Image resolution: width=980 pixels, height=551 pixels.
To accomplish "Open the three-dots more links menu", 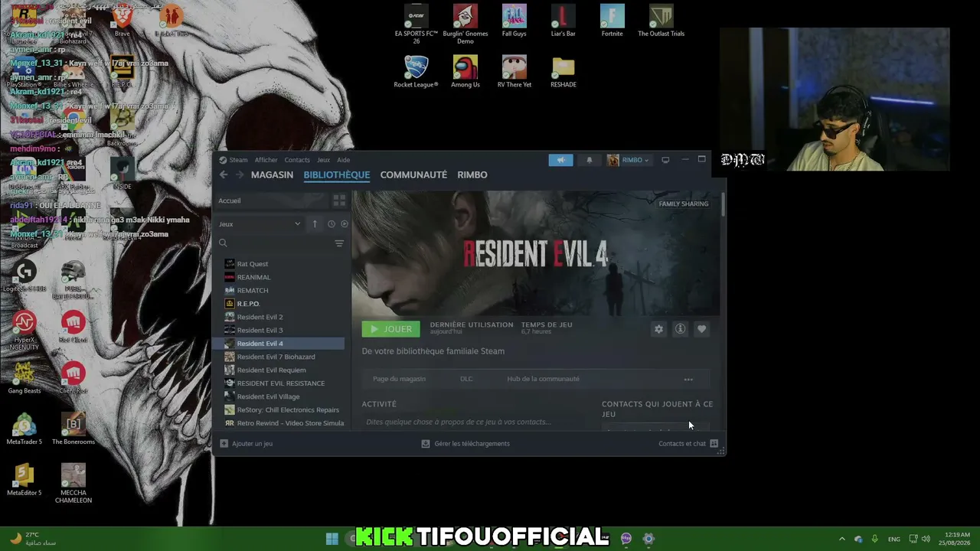I will pyautogui.click(x=688, y=379).
